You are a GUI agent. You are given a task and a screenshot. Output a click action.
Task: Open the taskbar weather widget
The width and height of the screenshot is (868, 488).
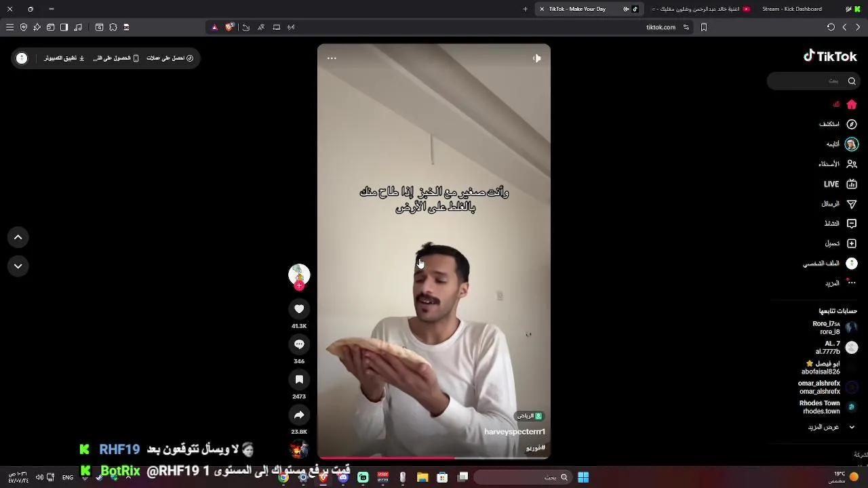pos(844,477)
